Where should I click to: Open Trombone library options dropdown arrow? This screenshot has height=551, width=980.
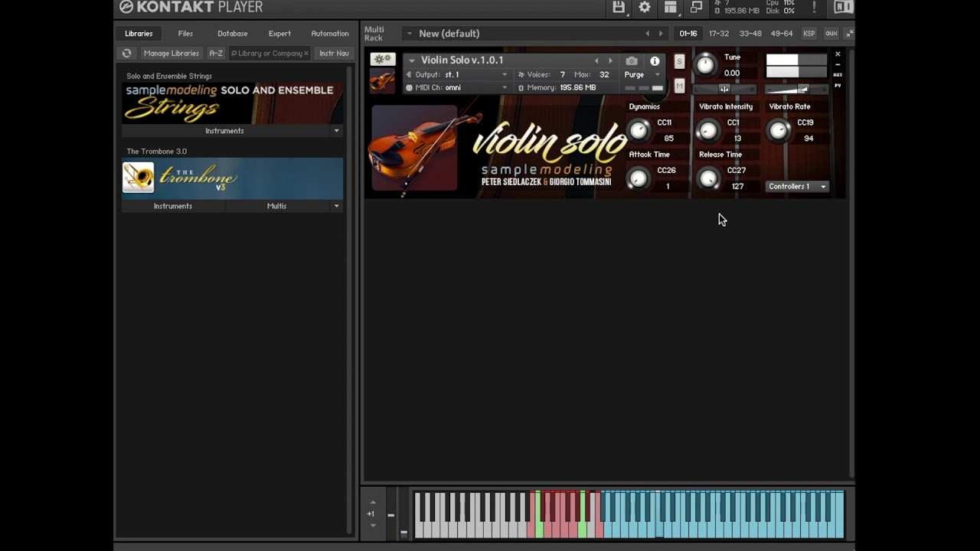(x=336, y=206)
